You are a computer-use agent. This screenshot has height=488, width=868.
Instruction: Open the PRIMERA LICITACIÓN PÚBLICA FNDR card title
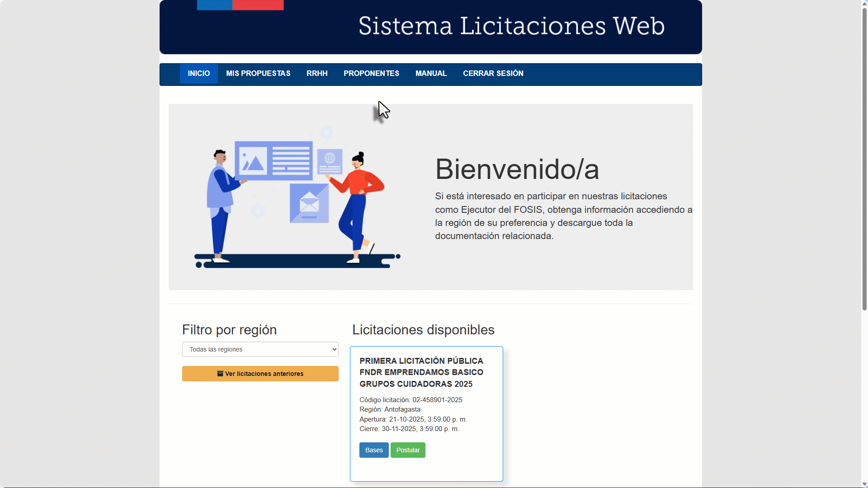(421, 372)
